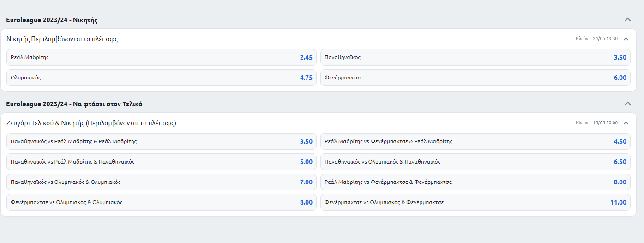Pick Φενέρμπαχτσε winner at 6.00
Screen dimensions: 644x243
pos(475,78)
